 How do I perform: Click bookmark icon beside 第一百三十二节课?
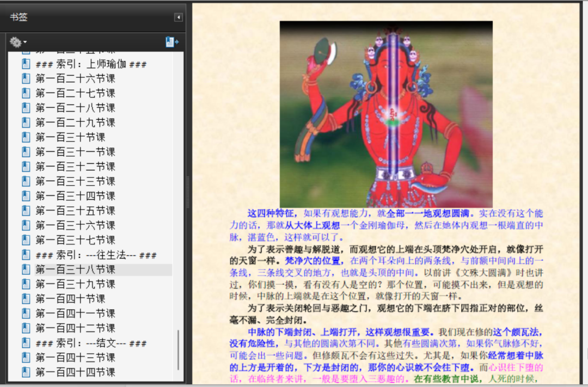tap(26, 167)
